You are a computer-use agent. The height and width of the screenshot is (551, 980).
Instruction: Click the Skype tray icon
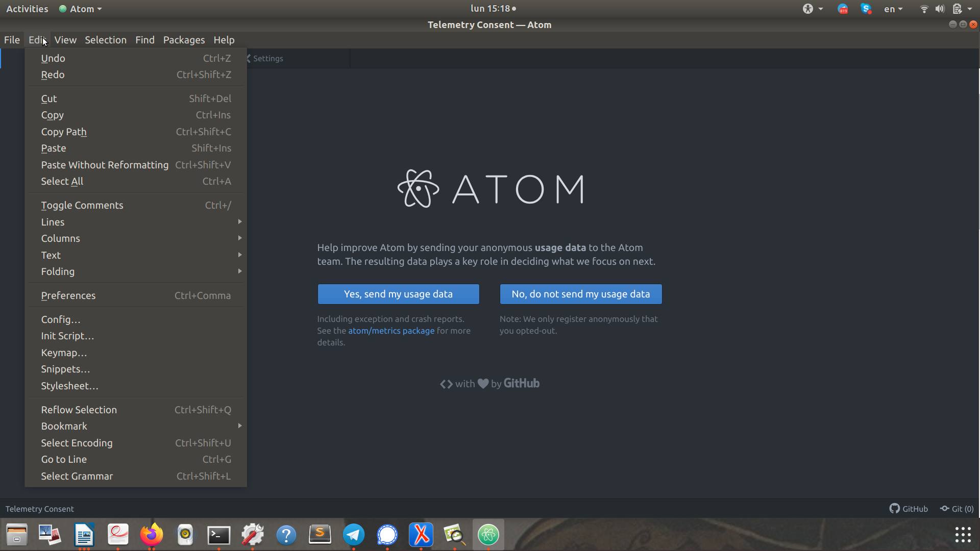click(866, 9)
